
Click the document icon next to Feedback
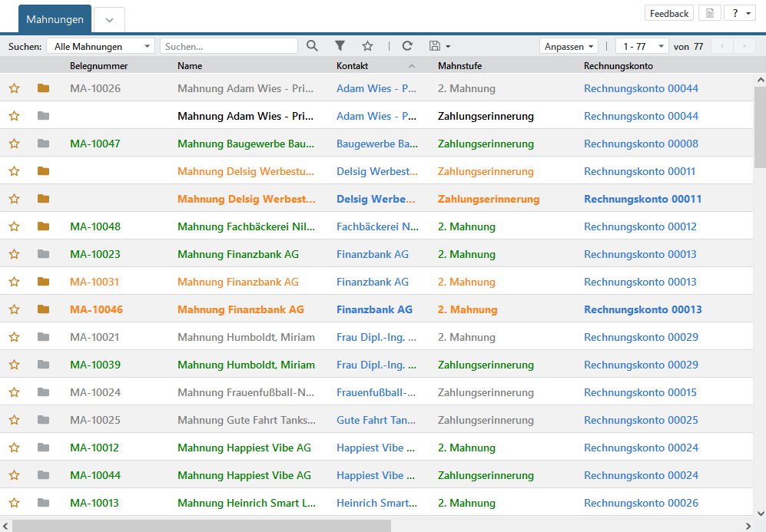click(710, 13)
